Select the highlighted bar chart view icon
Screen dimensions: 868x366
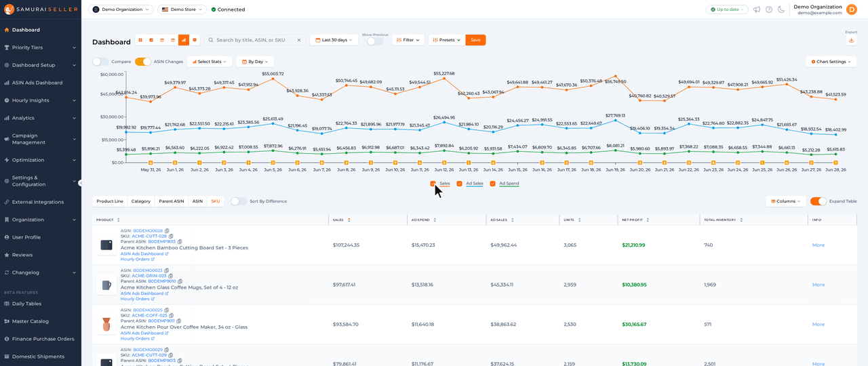[183, 40]
